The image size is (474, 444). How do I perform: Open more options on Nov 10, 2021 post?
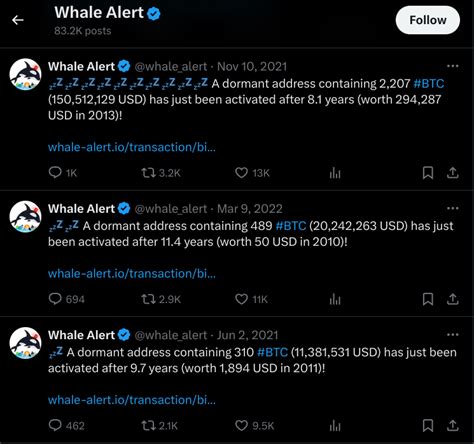pyautogui.click(x=452, y=66)
